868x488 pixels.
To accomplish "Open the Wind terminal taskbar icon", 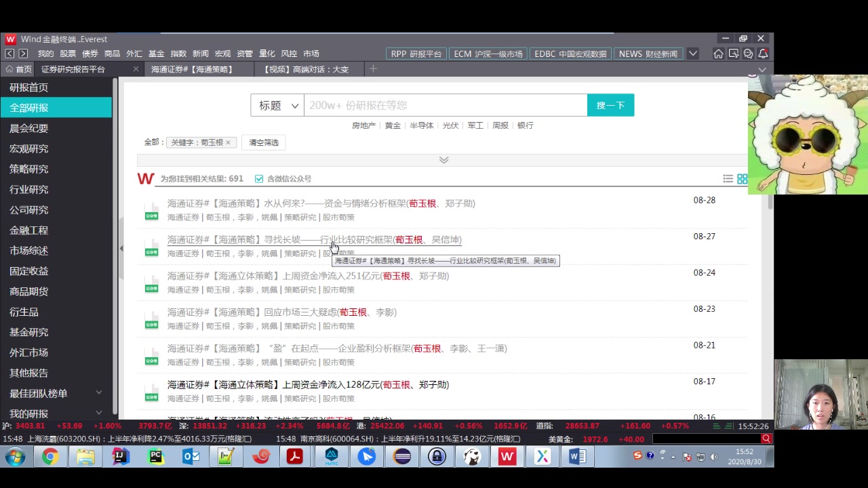I will point(507,457).
